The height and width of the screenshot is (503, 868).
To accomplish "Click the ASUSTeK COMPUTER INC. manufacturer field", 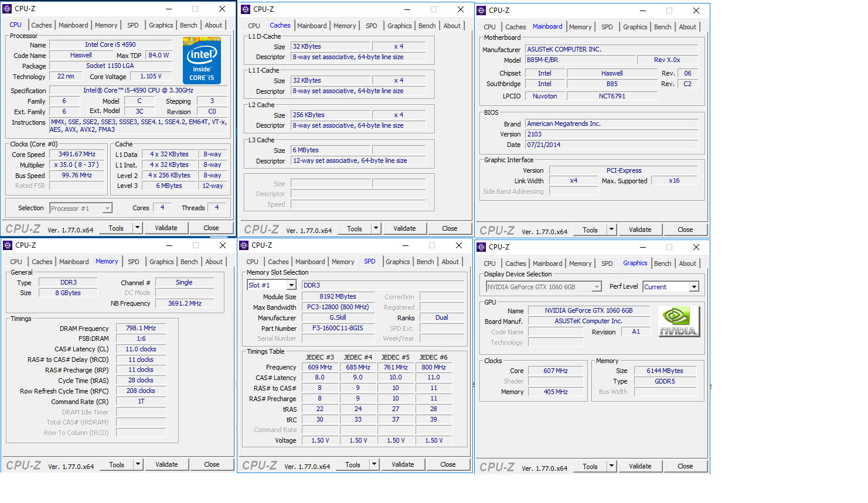I will click(x=611, y=49).
